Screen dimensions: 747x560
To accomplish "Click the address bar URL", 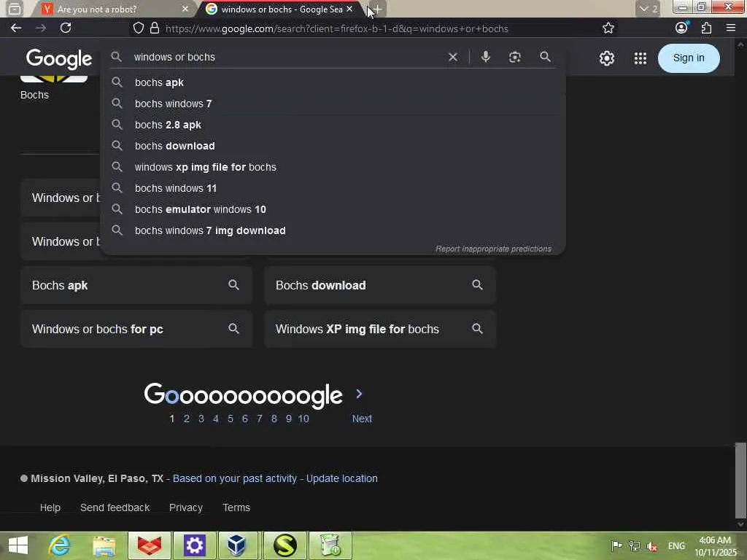I will (x=336, y=28).
